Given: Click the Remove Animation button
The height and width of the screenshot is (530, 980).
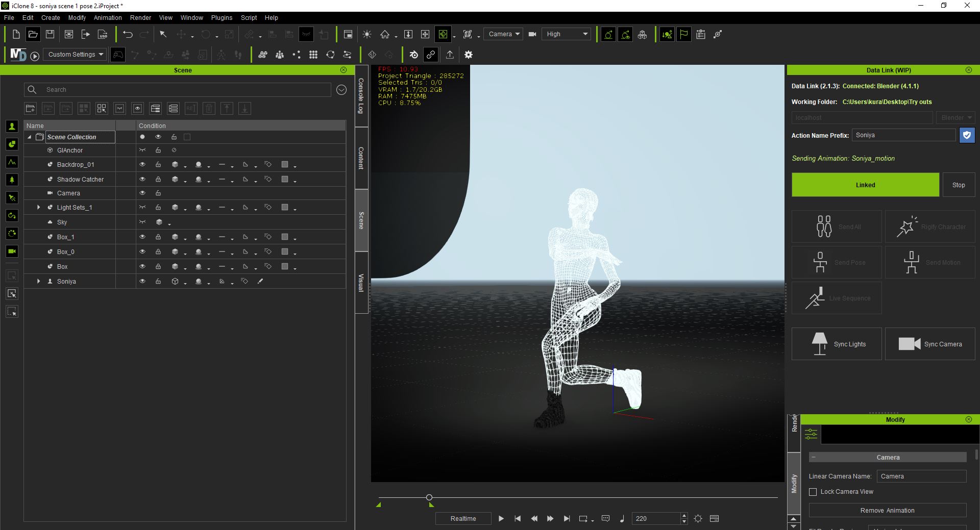Looking at the screenshot, I should (x=888, y=510).
